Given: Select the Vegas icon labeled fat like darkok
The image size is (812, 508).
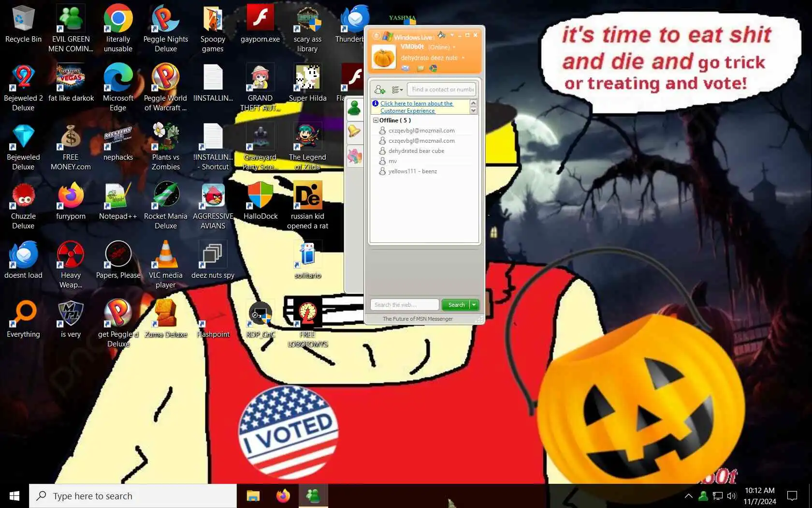Looking at the screenshot, I should click(71, 82).
